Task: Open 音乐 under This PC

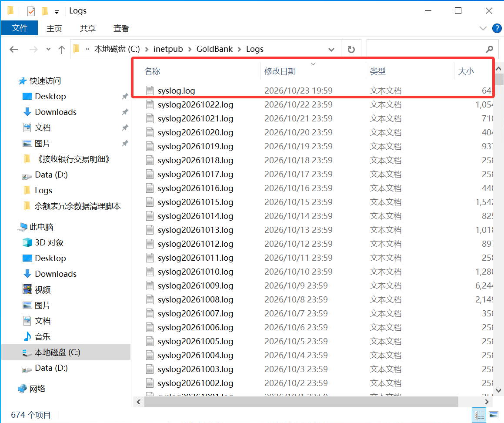Action: click(x=43, y=337)
